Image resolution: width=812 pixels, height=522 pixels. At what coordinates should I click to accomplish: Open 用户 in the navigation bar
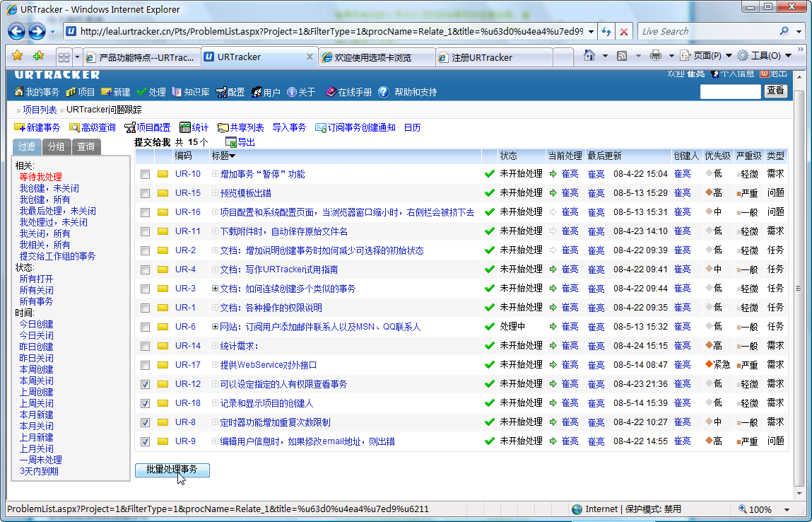pyautogui.click(x=266, y=92)
